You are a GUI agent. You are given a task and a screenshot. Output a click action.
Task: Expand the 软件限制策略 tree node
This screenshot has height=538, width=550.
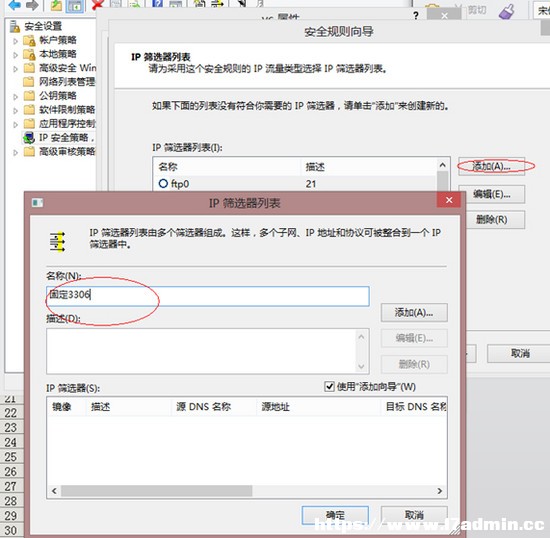coord(15,110)
